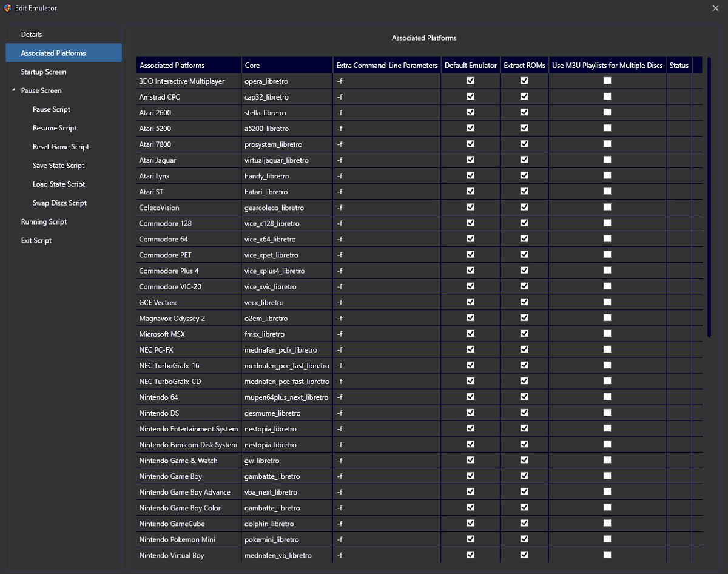The image size is (728, 574).
Task: Enable M3U Playlists for NEC PC-FX
Action: coord(607,349)
